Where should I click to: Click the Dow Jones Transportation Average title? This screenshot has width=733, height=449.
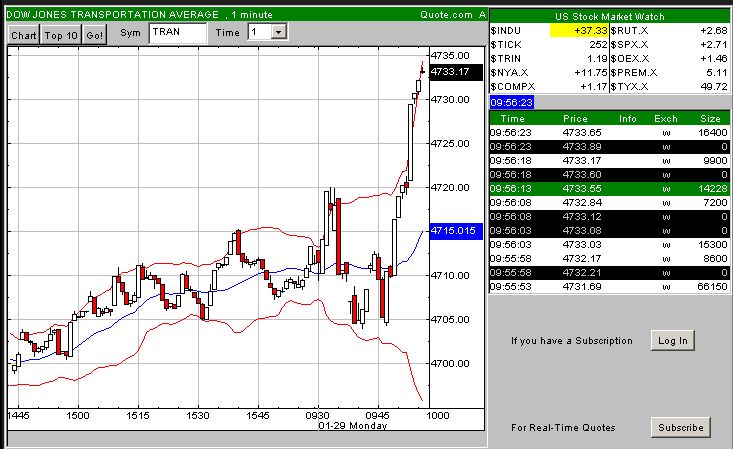[x=113, y=14]
